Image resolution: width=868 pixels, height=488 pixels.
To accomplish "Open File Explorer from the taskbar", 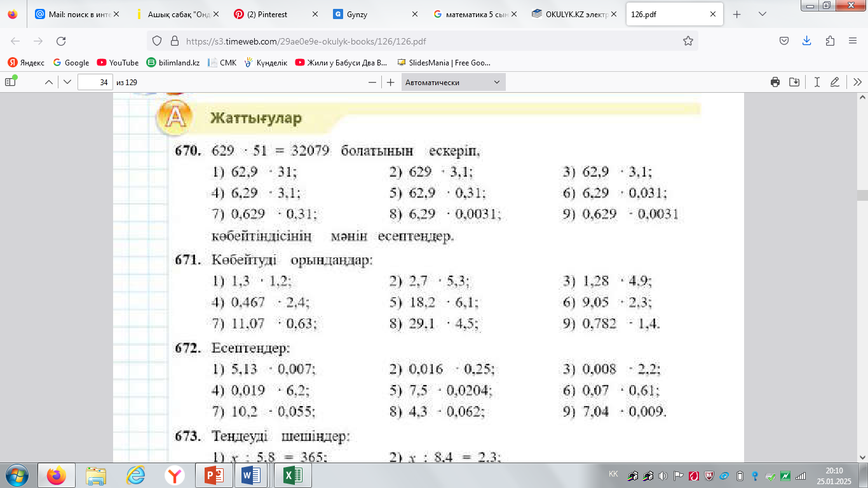I will tap(96, 475).
